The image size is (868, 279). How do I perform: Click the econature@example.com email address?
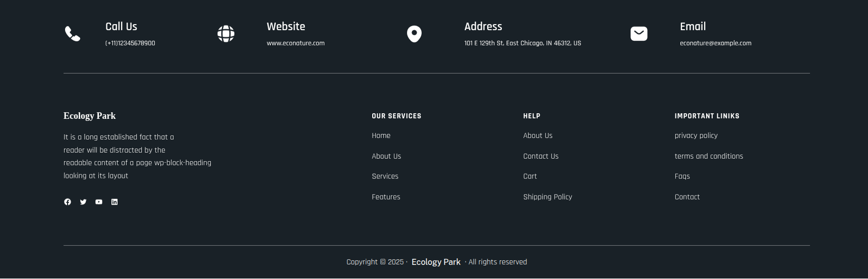point(715,43)
